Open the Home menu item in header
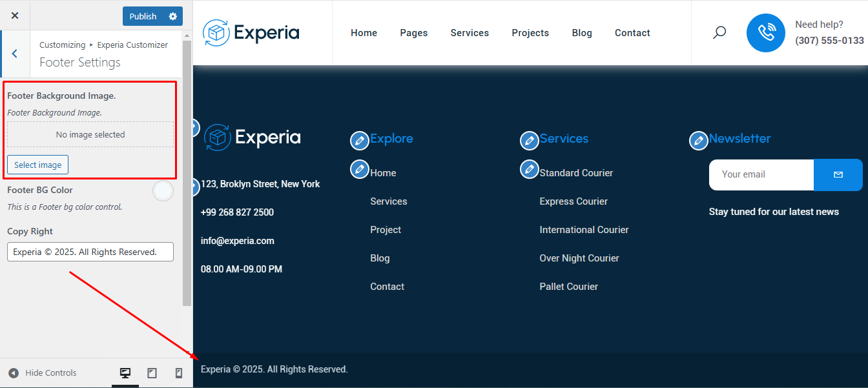This screenshot has height=388, width=868. click(x=364, y=33)
